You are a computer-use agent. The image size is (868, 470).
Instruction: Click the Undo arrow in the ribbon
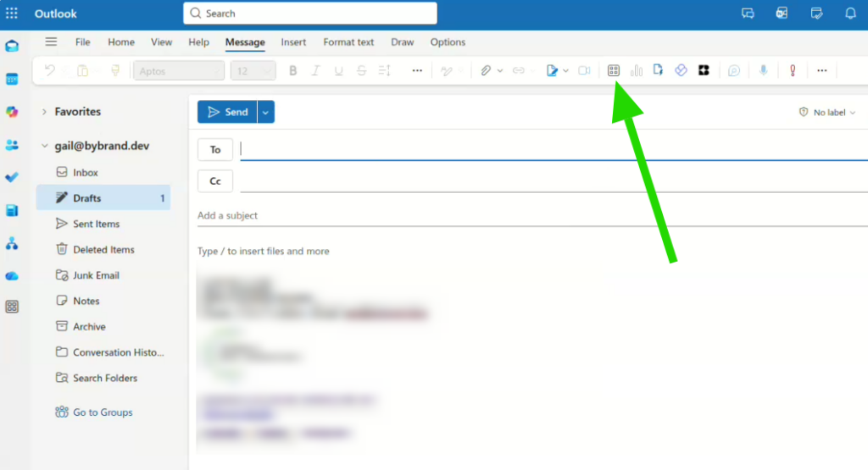(49, 71)
